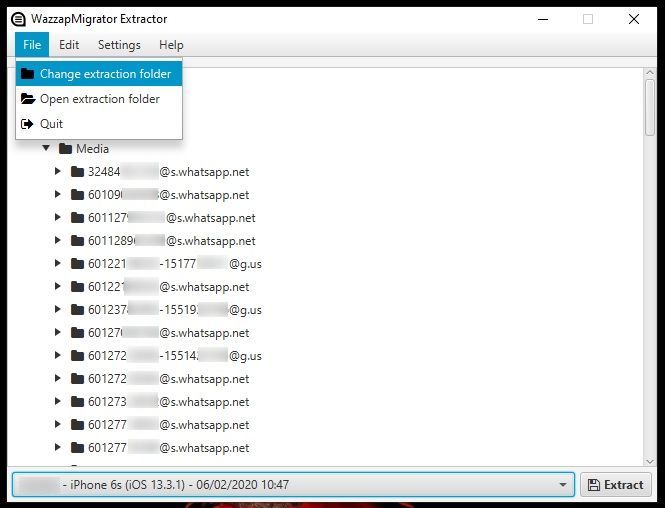The image size is (665, 508).
Task: Expand the 6011289 s.whatsapp.net folder
Action: point(58,240)
